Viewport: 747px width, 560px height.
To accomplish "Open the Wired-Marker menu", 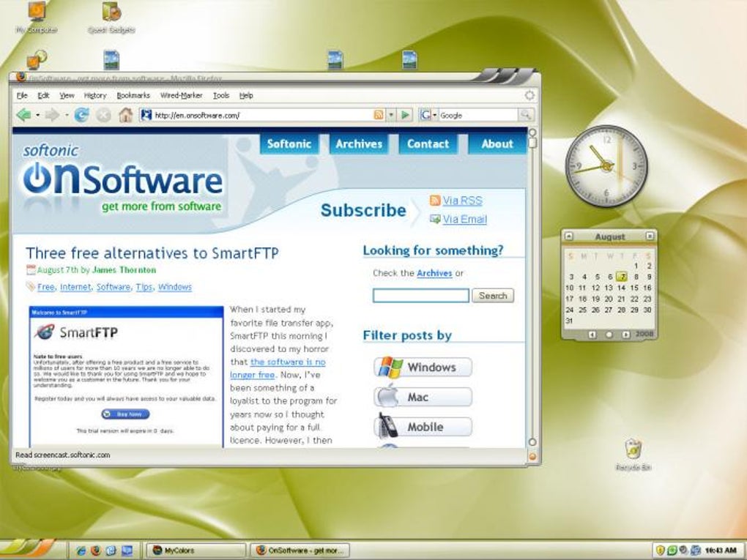I will [182, 95].
